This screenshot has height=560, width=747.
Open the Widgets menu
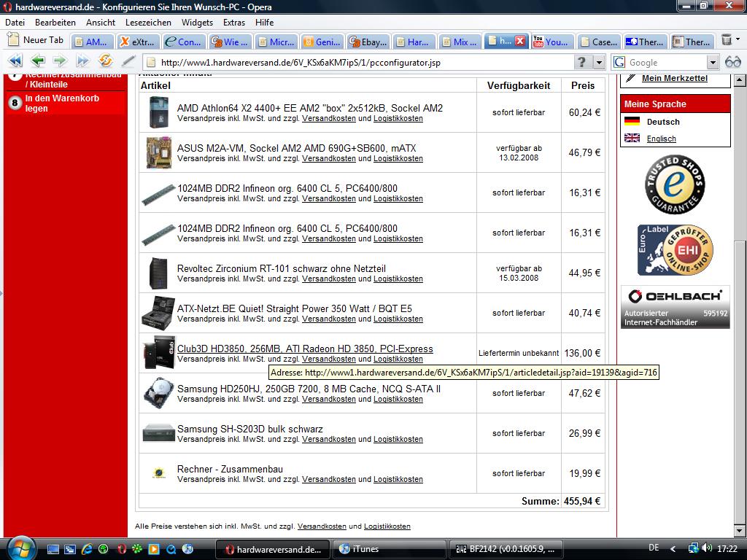(197, 23)
